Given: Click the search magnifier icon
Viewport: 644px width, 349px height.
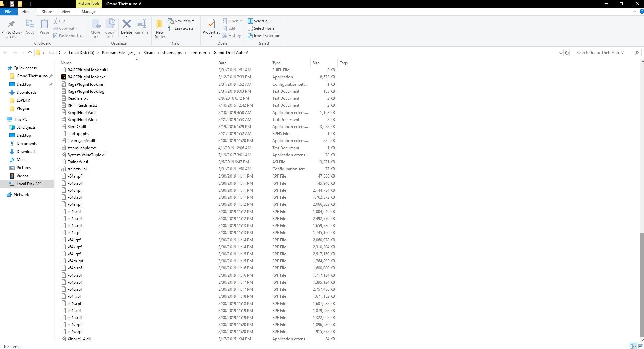Looking at the screenshot, I should [x=637, y=53].
